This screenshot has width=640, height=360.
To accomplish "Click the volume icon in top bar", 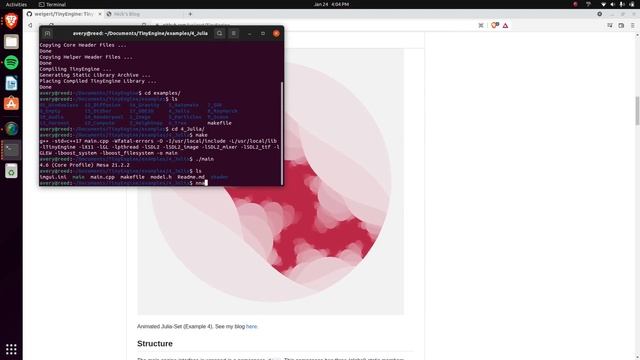I will point(613,4).
